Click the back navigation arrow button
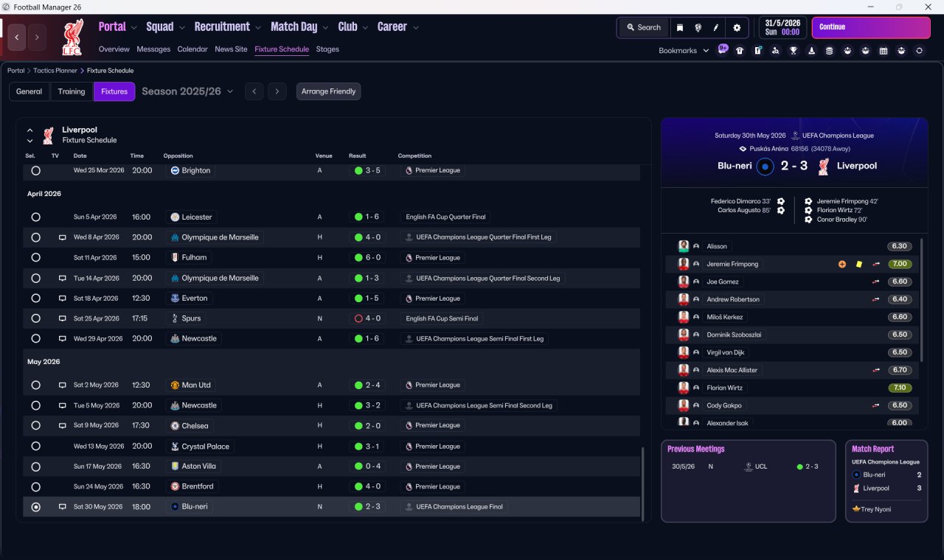This screenshot has height=560, width=944. click(x=17, y=37)
